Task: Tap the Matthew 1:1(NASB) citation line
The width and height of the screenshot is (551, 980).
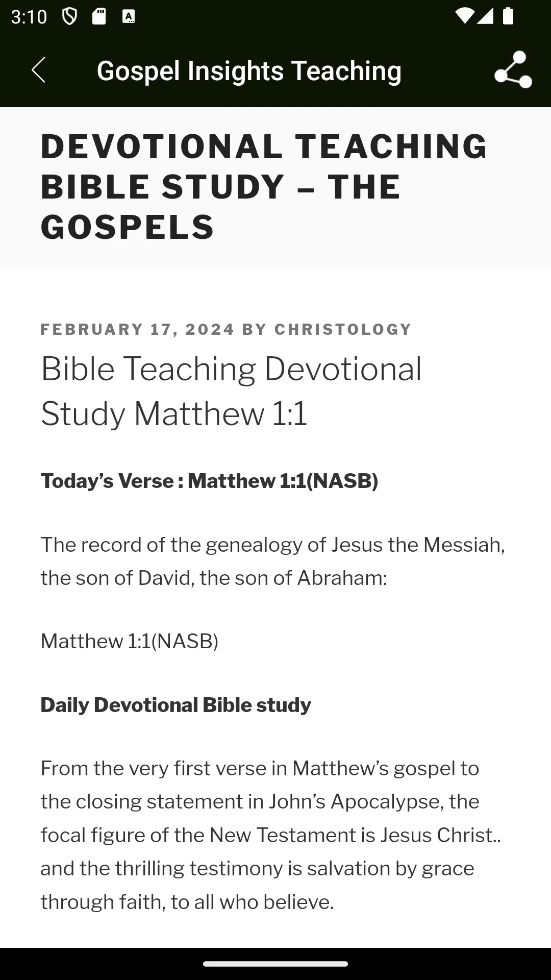Action: point(130,641)
